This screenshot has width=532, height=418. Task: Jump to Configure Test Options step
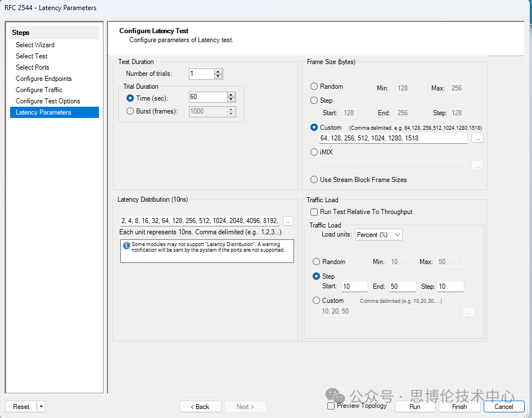pyautogui.click(x=48, y=101)
